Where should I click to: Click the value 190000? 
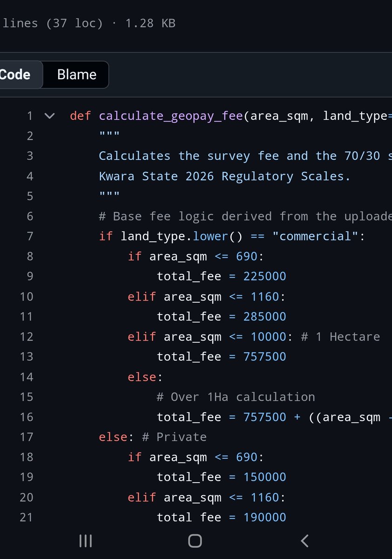point(265,517)
